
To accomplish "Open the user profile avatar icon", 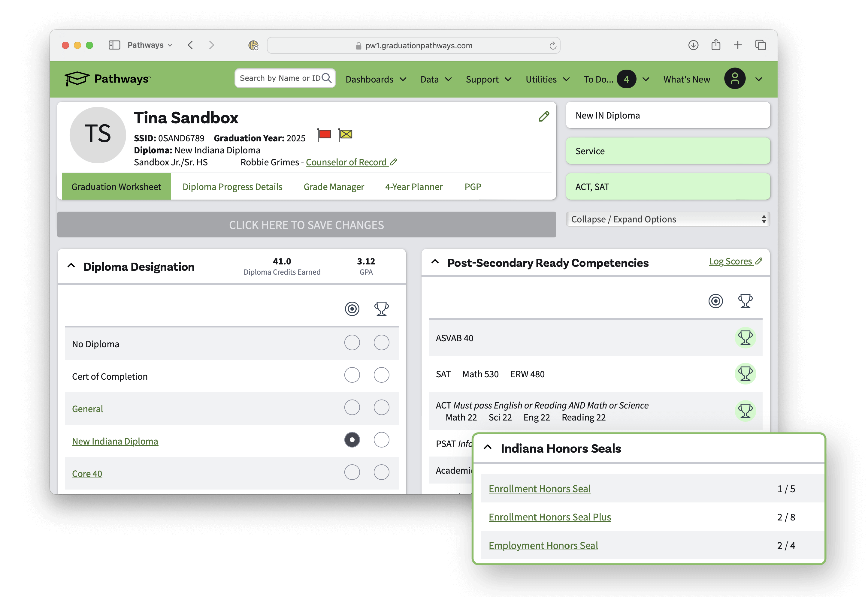I will coord(735,79).
